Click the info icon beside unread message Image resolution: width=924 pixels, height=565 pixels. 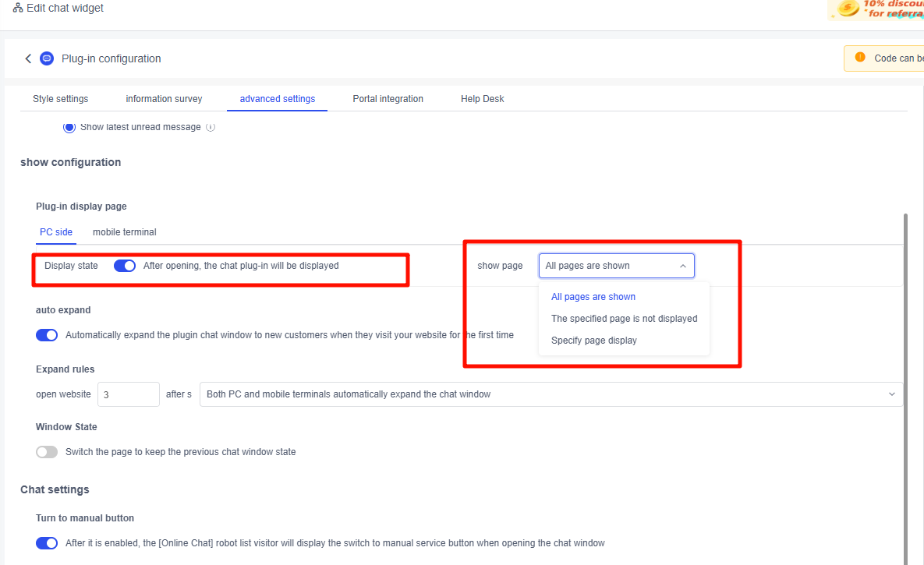click(211, 127)
